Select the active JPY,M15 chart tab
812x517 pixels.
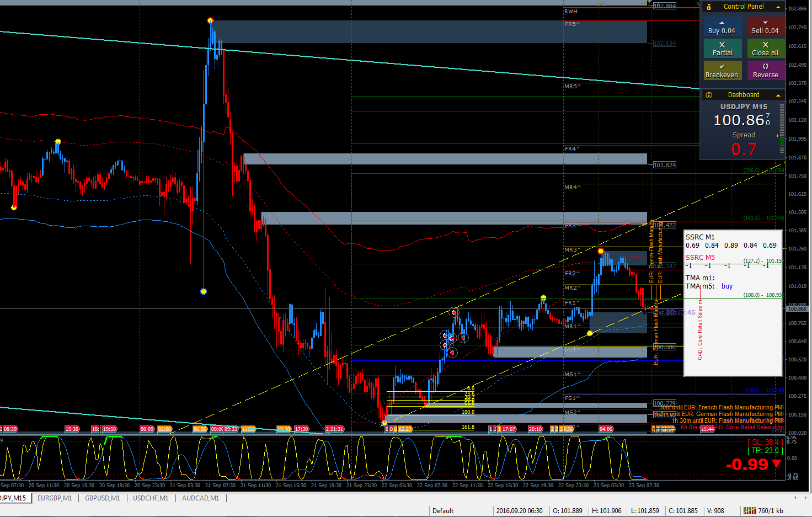click(x=14, y=498)
